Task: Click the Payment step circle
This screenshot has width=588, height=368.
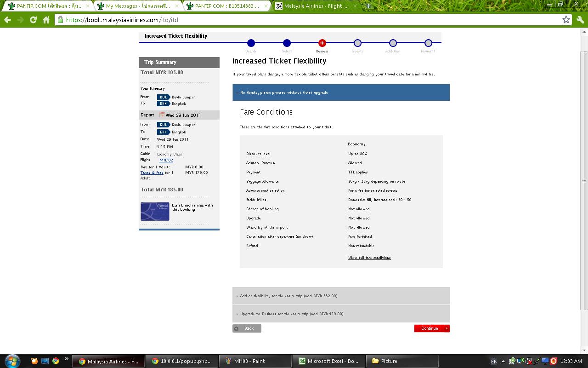Action: tap(428, 43)
